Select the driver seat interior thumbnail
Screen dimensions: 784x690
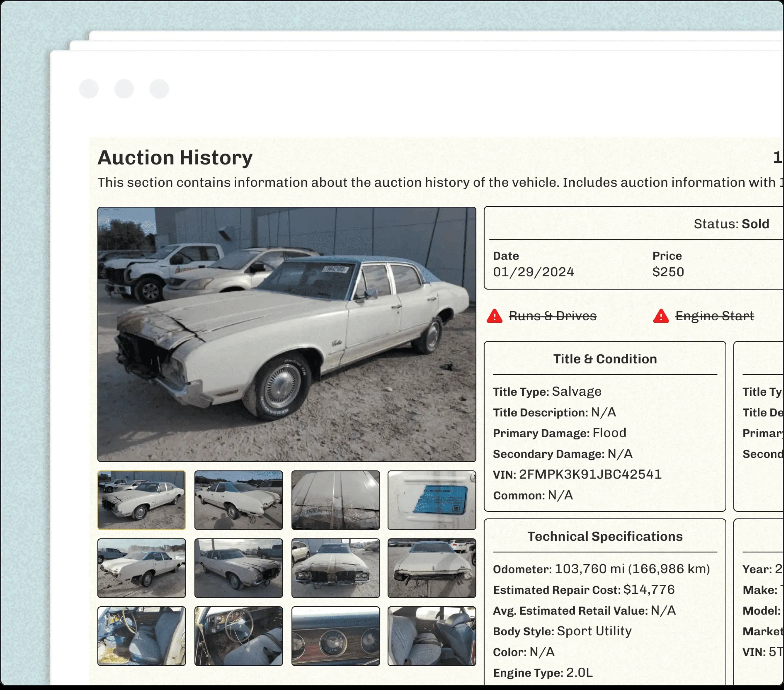(x=142, y=636)
